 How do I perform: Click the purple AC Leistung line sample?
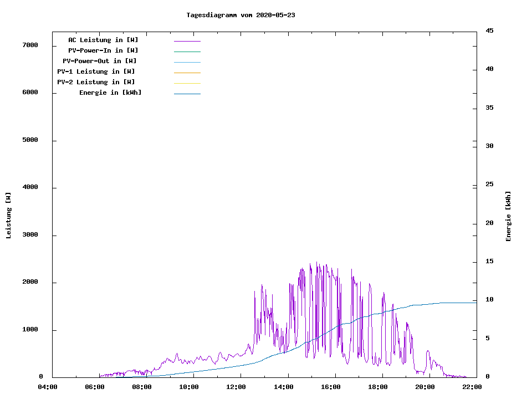[187, 41]
